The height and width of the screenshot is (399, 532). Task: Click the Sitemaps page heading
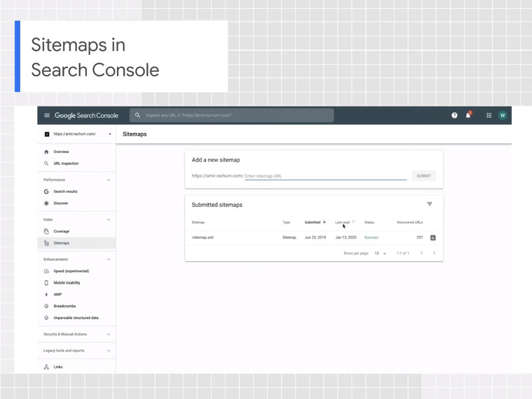[135, 134]
